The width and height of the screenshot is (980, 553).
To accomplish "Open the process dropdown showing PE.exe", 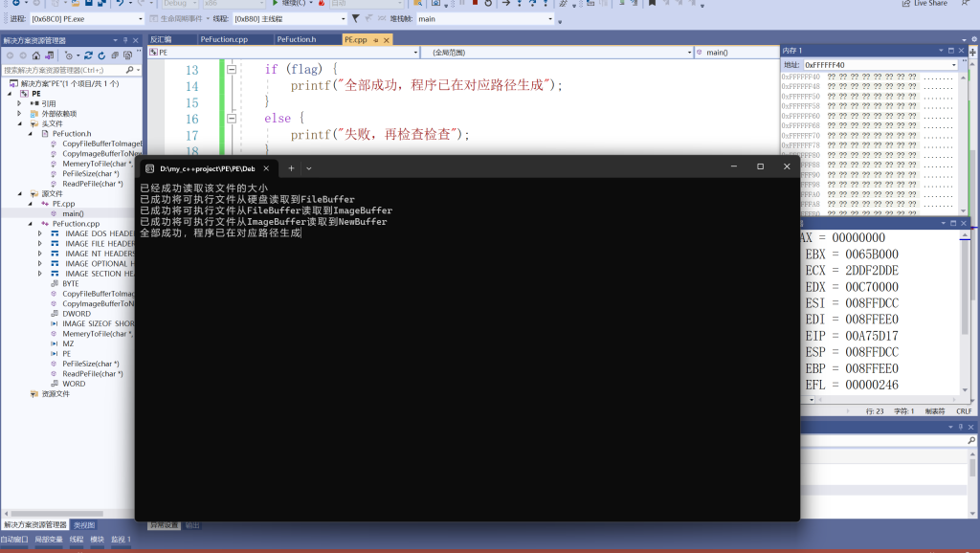I will (140, 18).
